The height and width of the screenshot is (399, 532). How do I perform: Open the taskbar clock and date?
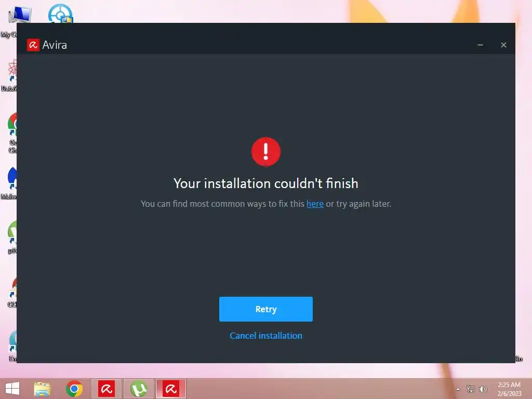coord(509,389)
